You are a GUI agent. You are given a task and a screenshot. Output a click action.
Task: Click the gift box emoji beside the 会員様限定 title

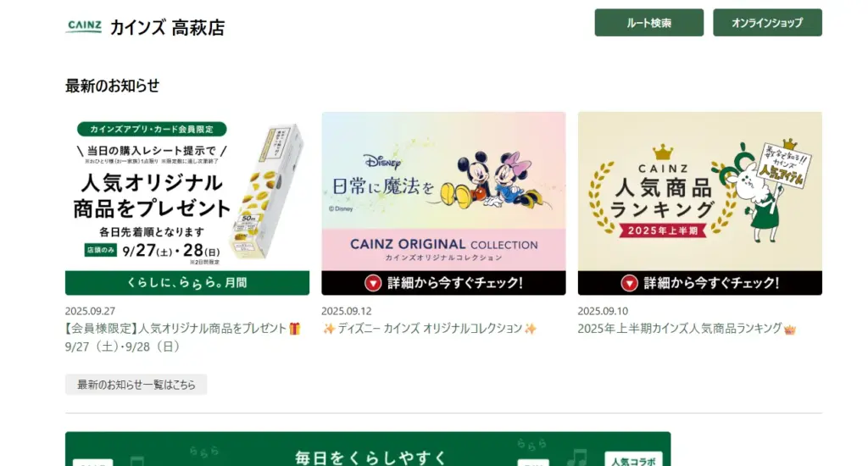(294, 329)
